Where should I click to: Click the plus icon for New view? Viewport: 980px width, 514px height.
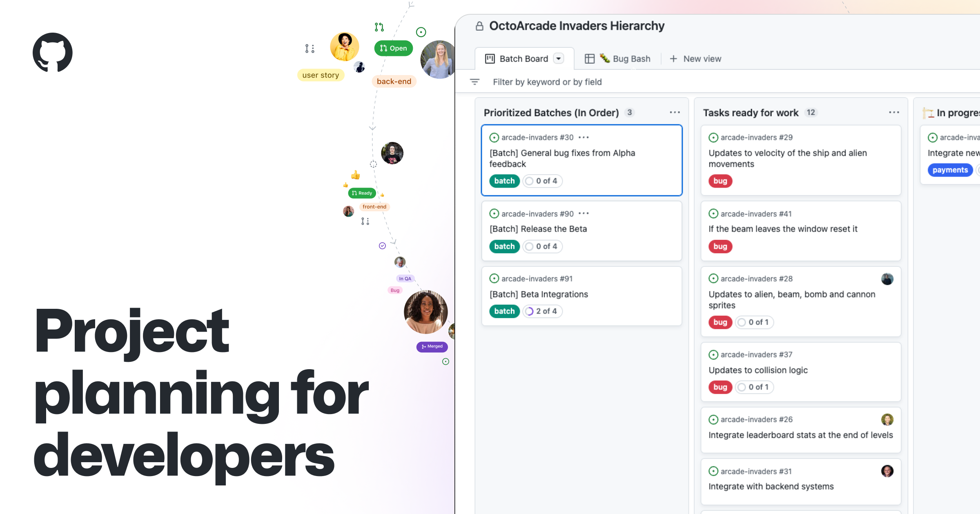[x=673, y=59]
